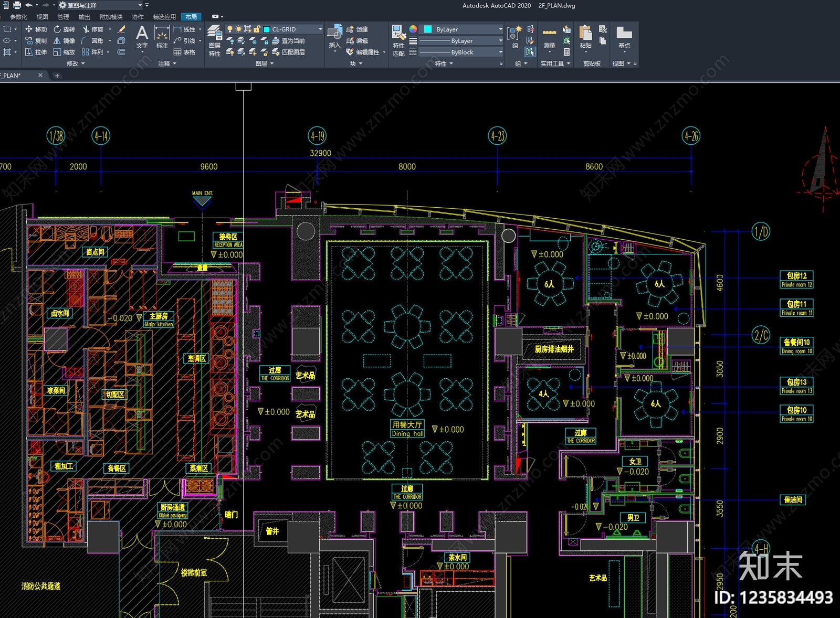Open the workspace 草图与注释 dropdown
The height and width of the screenshot is (618, 840).
click(100, 5)
